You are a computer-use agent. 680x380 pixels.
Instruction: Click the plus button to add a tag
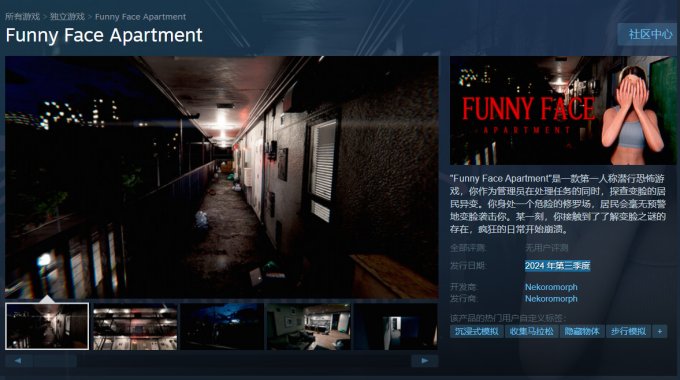click(660, 331)
